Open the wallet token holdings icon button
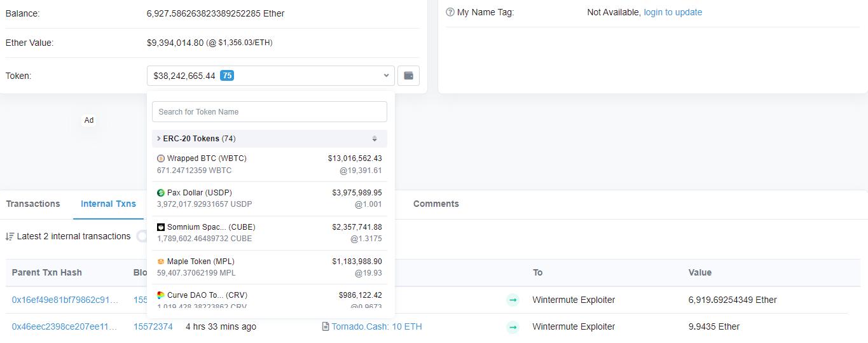Viewport: 868px width, 343px height. [x=408, y=76]
